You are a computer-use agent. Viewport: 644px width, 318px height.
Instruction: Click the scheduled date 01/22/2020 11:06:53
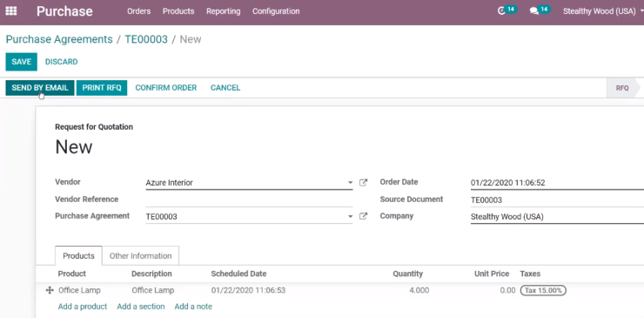tap(248, 290)
